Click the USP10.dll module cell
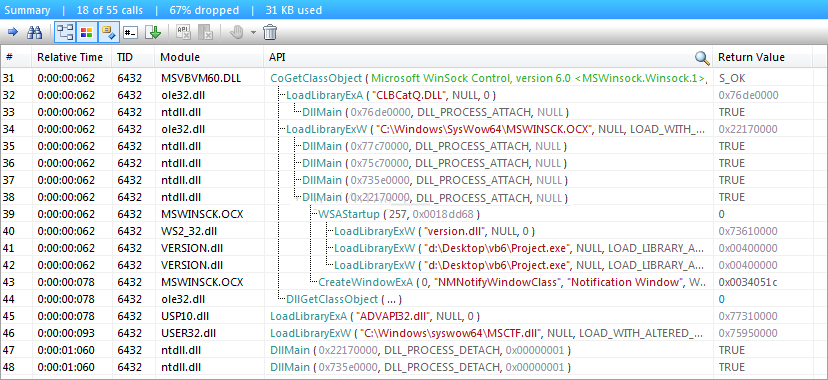Image resolution: width=828 pixels, height=380 pixels. point(186,316)
